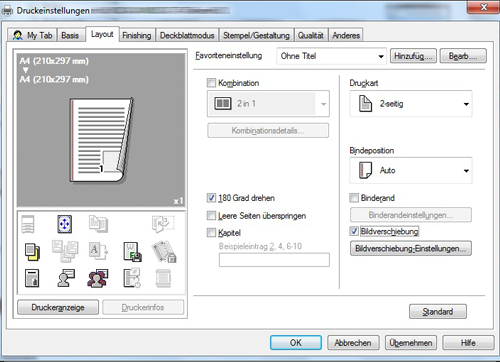Image resolution: width=500 pixels, height=362 pixels.
Task: Click the greyed page rotation arrow icon
Action: pyautogui.click(x=163, y=224)
